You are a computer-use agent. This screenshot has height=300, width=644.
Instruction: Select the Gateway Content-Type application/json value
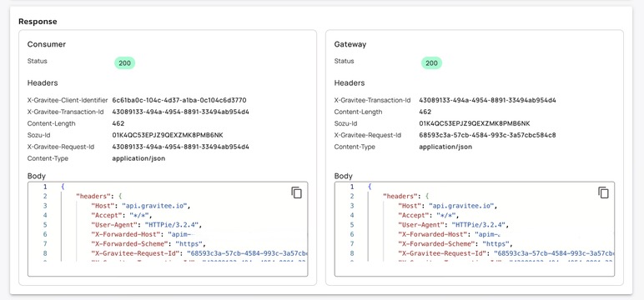[445, 147]
